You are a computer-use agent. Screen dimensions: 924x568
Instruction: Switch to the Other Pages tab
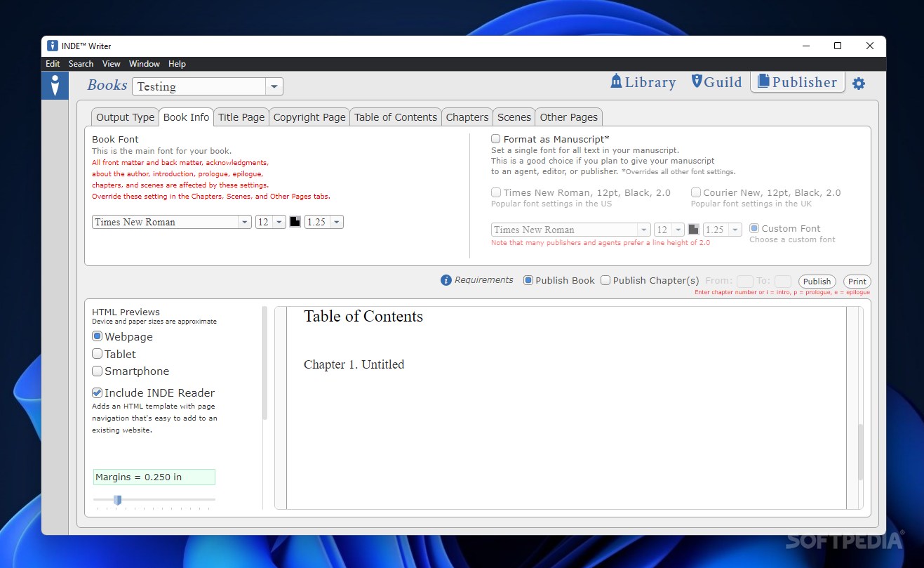(569, 117)
